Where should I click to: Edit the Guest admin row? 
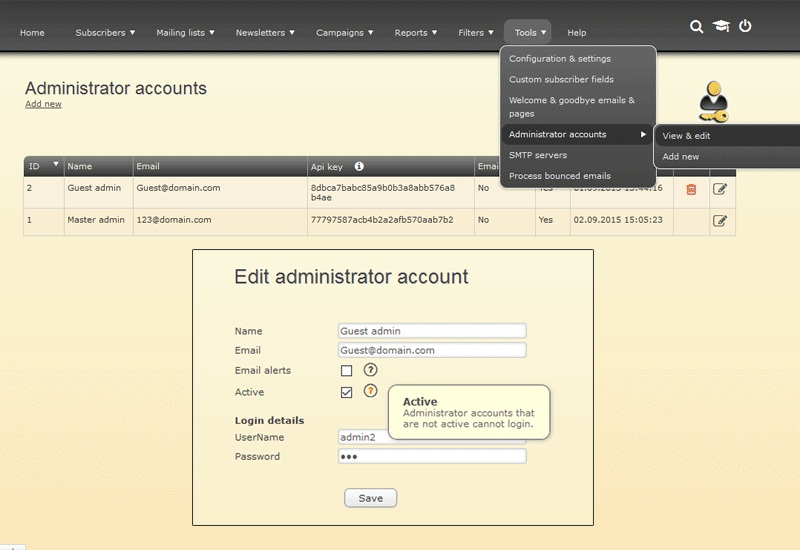click(719, 189)
